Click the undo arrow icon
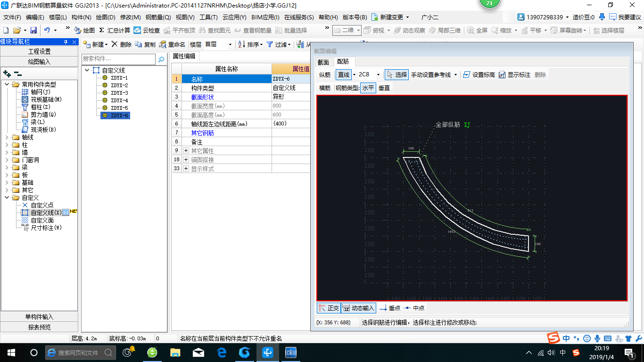This screenshot has height=362, width=644. click(47, 30)
